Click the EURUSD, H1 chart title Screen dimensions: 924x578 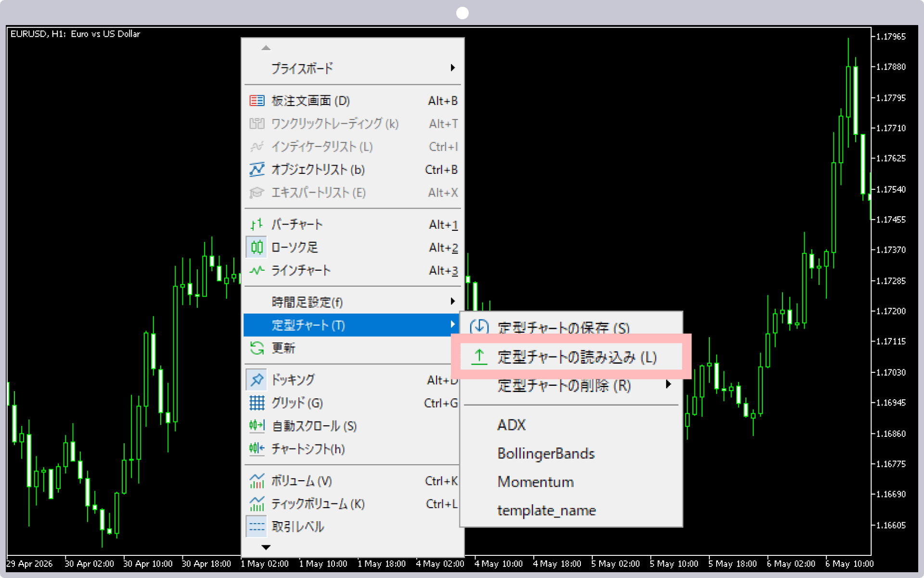tap(75, 34)
